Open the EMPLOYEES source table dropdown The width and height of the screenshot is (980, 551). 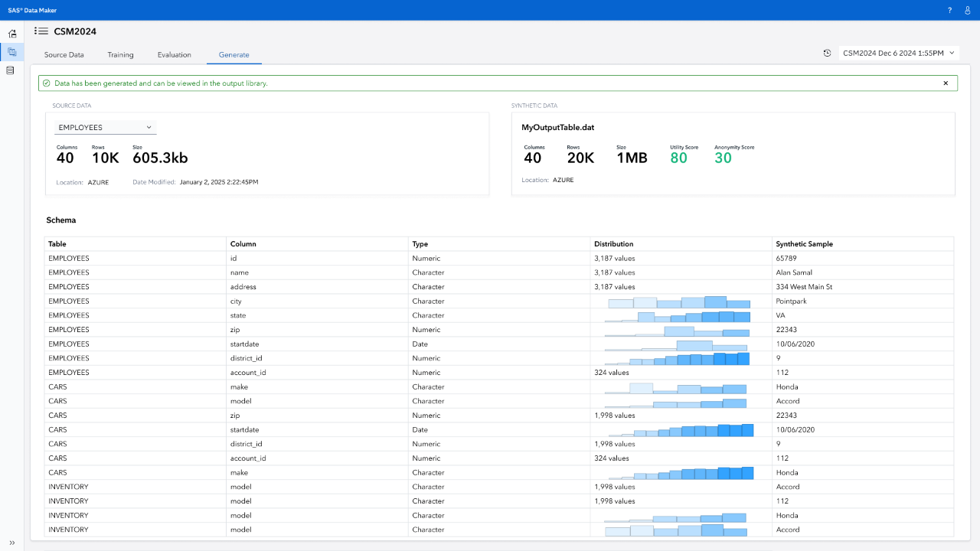106,127
